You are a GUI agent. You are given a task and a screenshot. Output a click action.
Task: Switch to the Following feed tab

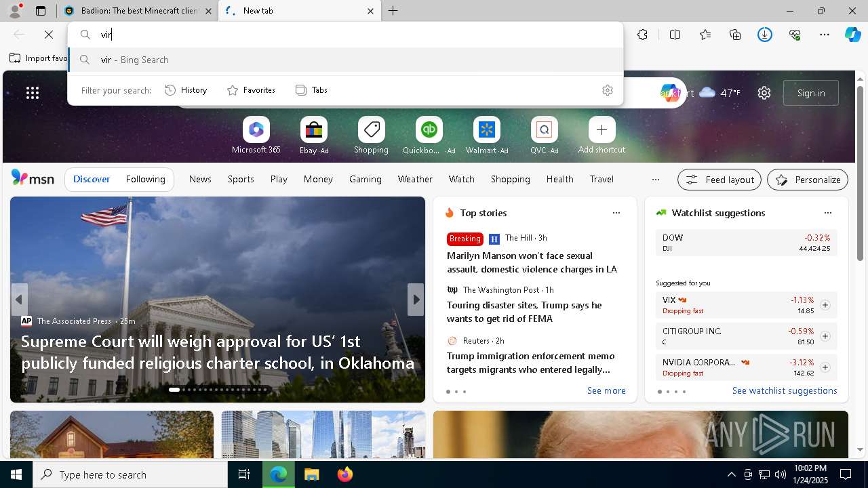click(x=145, y=179)
